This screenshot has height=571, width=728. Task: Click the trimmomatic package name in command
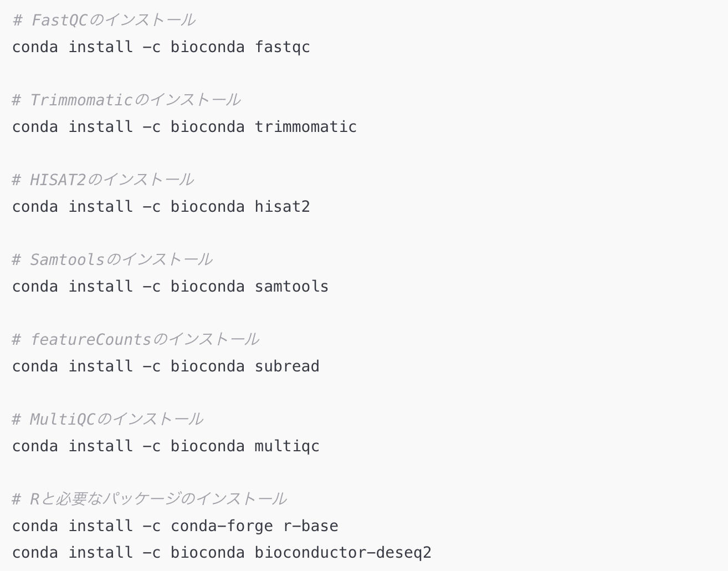(x=305, y=127)
